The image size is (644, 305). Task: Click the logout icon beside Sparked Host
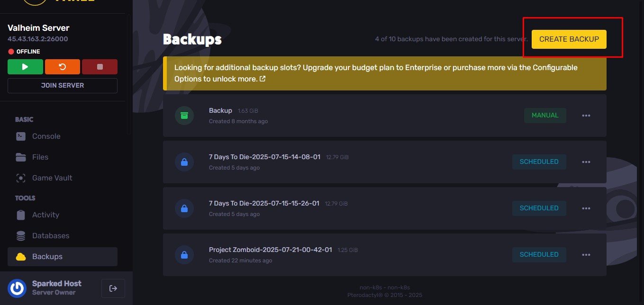click(x=113, y=288)
